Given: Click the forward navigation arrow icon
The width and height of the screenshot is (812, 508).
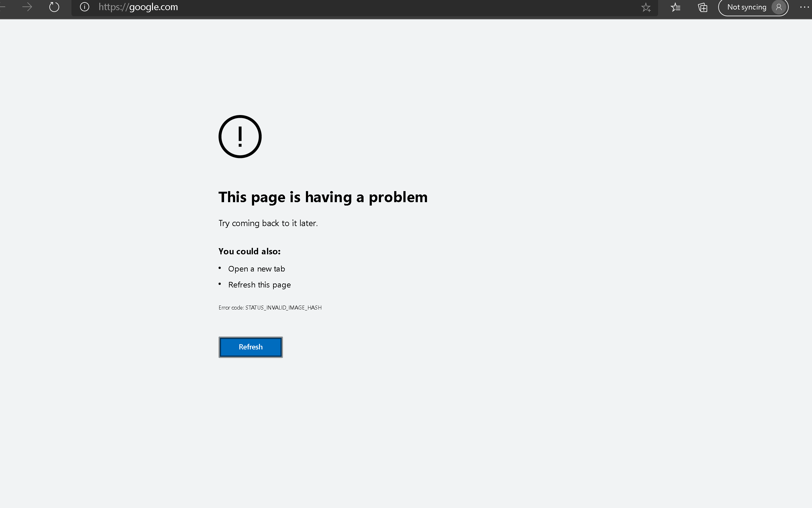Looking at the screenshot, I should point(28,7).
